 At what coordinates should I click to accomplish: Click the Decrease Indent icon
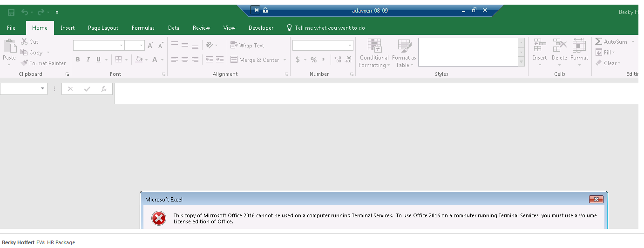point(210,60)
